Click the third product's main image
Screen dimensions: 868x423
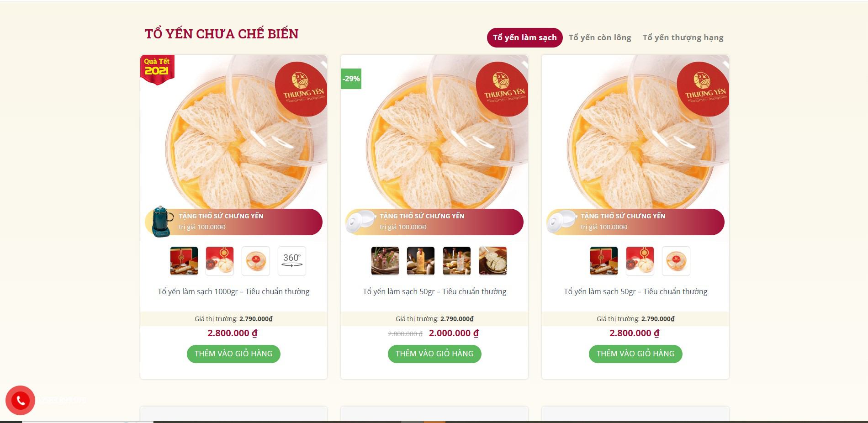click(x=635, y=132)
